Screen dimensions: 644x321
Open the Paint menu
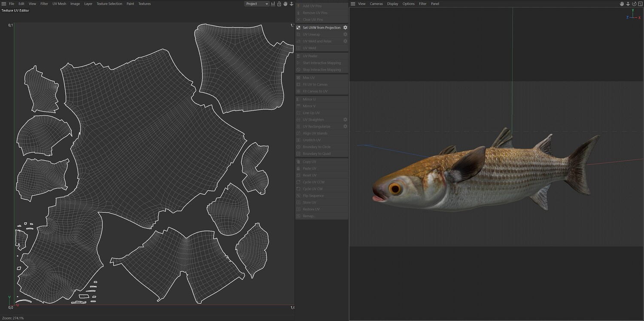[130, 4]
